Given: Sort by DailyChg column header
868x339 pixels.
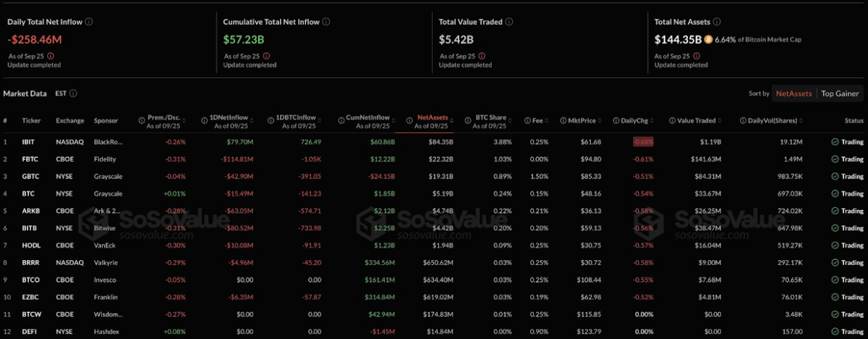Looking at the screenshot, I should pos(634,120).
